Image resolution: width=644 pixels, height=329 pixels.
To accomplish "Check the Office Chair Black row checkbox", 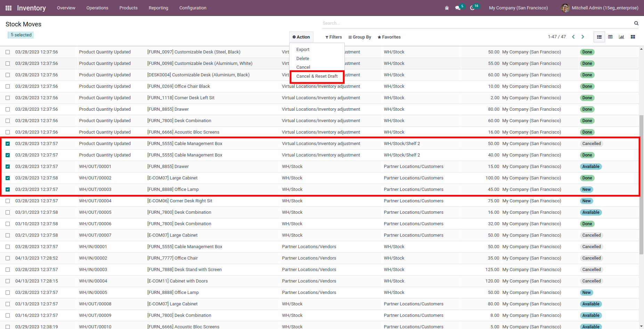I will click(8, 86).
